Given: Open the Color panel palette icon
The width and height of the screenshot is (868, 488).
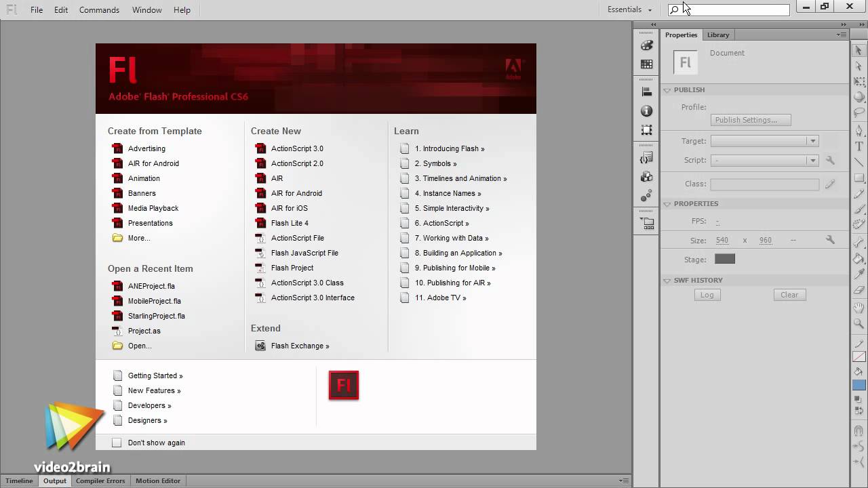Looking at the screenshot, I should pos(647,45).
